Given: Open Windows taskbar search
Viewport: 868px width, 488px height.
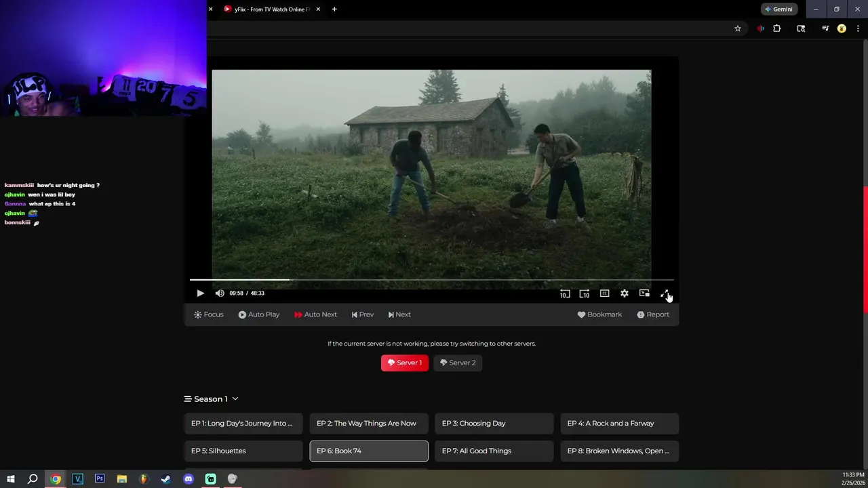Looking at the screenshot, I should pos(33,479).
